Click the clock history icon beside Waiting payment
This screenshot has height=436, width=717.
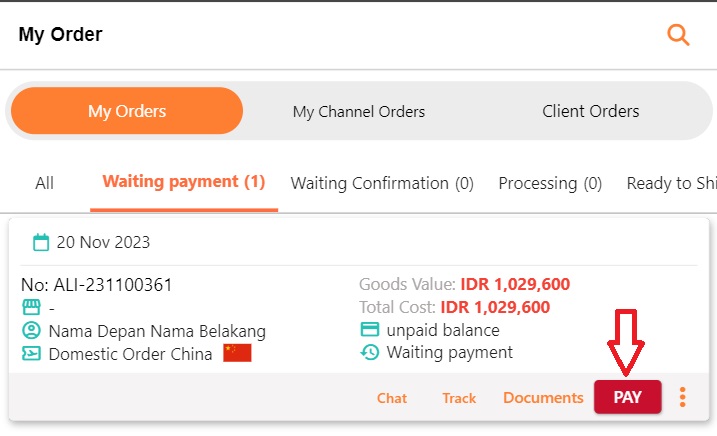(x=369, y=352)
